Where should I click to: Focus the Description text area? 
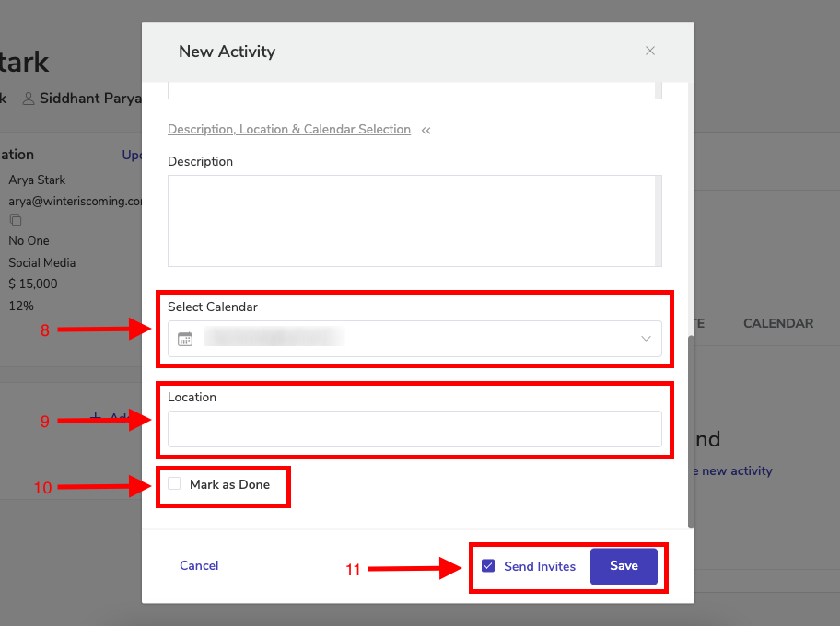[410, 221]
